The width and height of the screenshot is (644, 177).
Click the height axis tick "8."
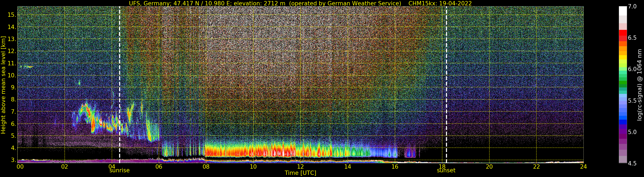pos(13,99)
